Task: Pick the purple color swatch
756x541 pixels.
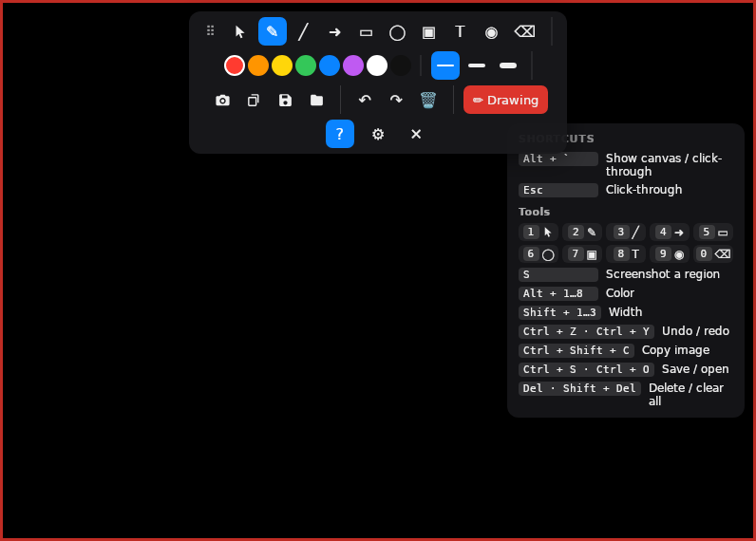Action: 353,65
